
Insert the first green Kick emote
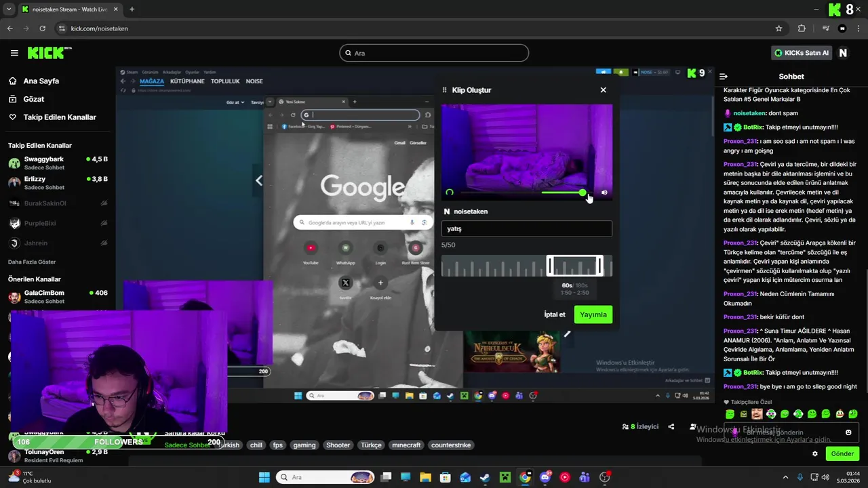[x=730, y=413]
